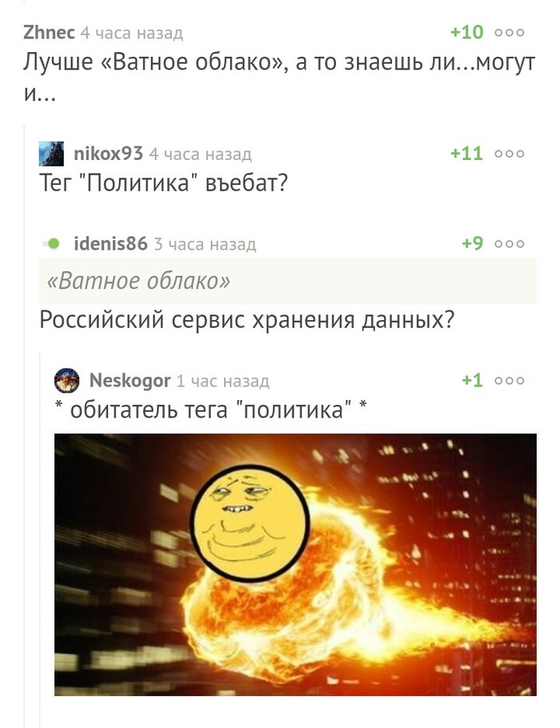This screenshot has width=560, height=728.
Task: Click nikox93's avatar image
Action: click(51, 154)
